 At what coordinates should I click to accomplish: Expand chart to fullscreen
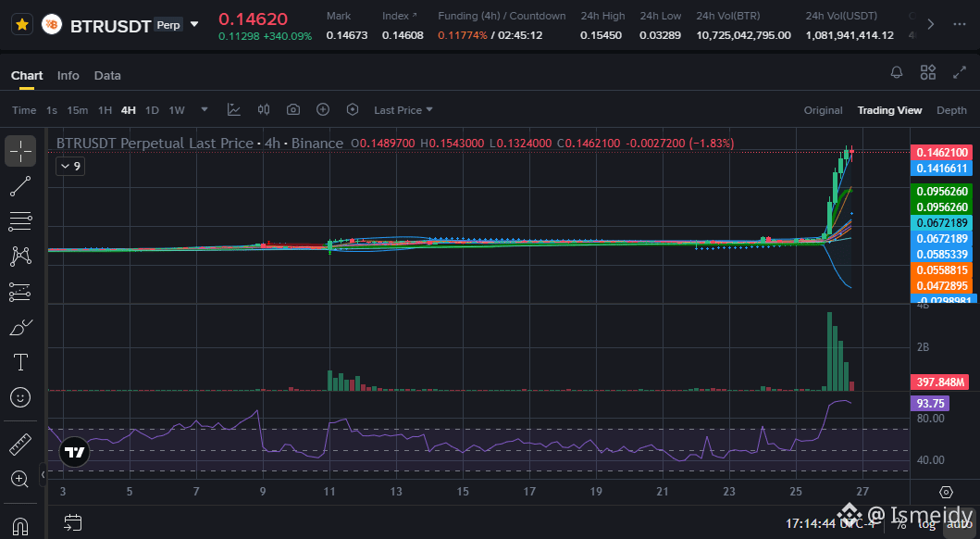960,72
